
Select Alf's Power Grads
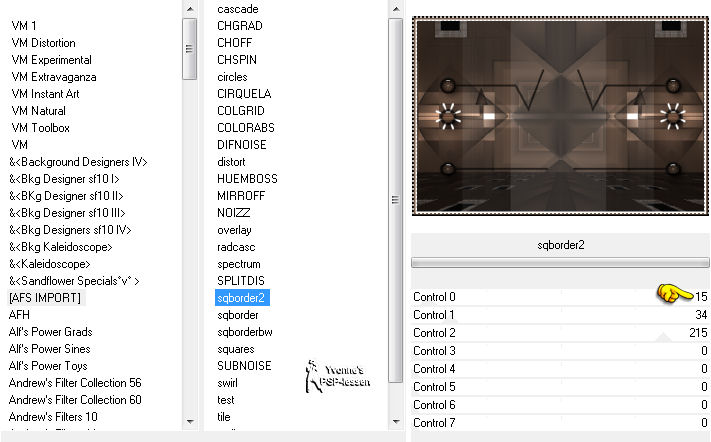tap(50, 332)
